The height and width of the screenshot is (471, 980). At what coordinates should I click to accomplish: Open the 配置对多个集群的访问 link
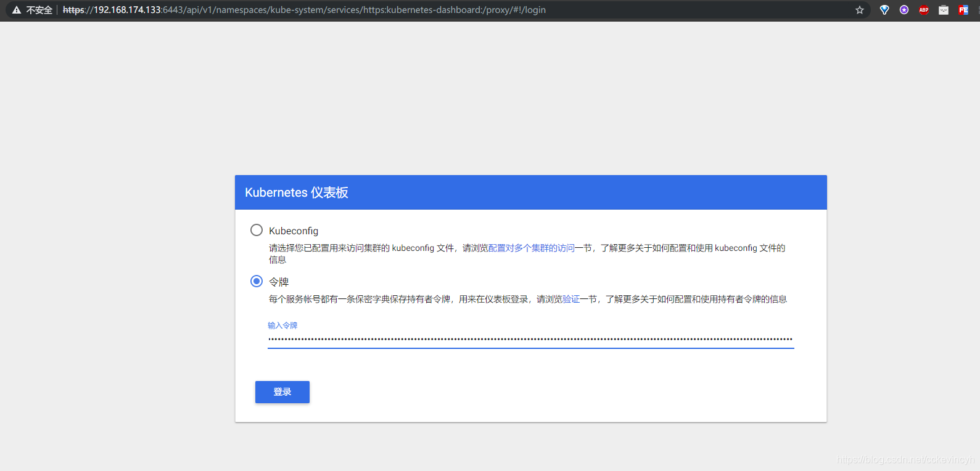[532, 248]
